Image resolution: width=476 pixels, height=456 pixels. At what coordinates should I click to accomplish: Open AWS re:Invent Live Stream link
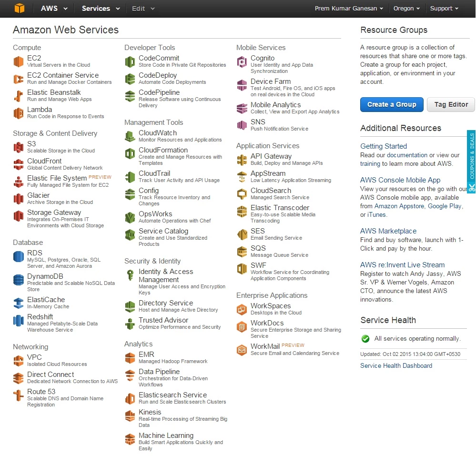pos(402,265)
